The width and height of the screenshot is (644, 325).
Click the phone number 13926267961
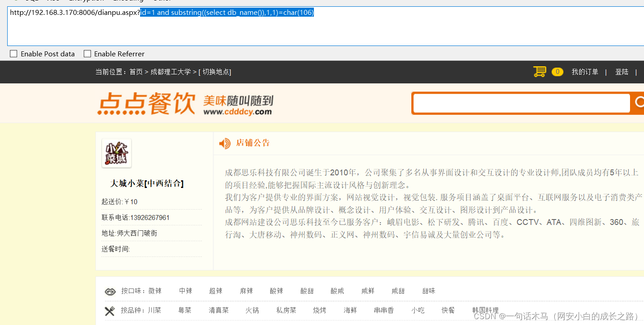[x=150, y=218]
